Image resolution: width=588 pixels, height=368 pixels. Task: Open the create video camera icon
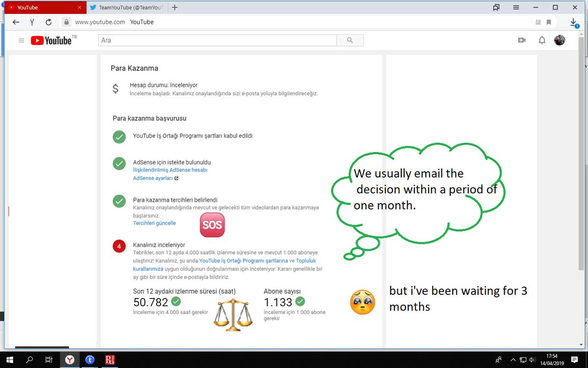[522, 40]
